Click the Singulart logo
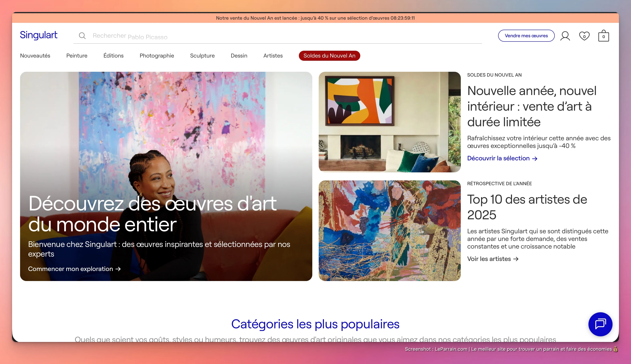Viewport: 631px width, 364px height. (x=39, y=35)
